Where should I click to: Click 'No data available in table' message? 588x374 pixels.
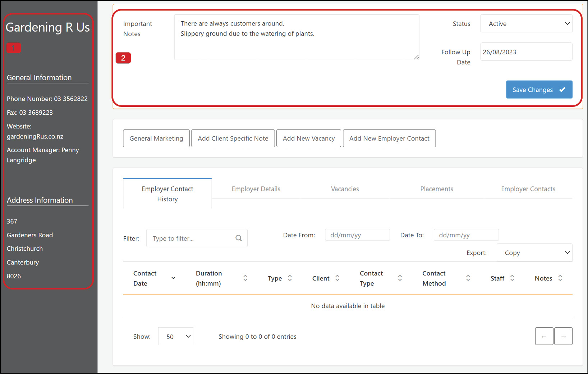click(x=348, y=306)
